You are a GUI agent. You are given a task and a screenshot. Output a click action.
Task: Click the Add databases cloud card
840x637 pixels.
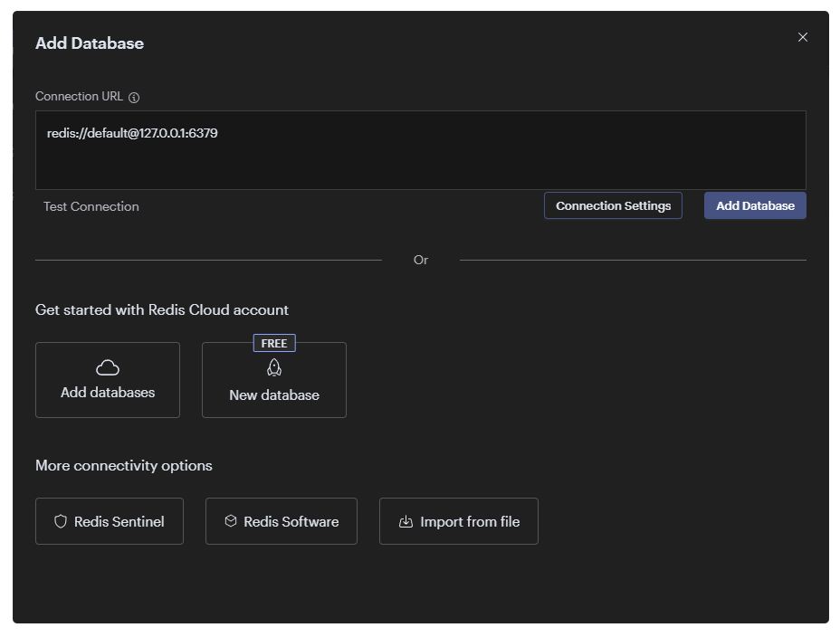108,380
